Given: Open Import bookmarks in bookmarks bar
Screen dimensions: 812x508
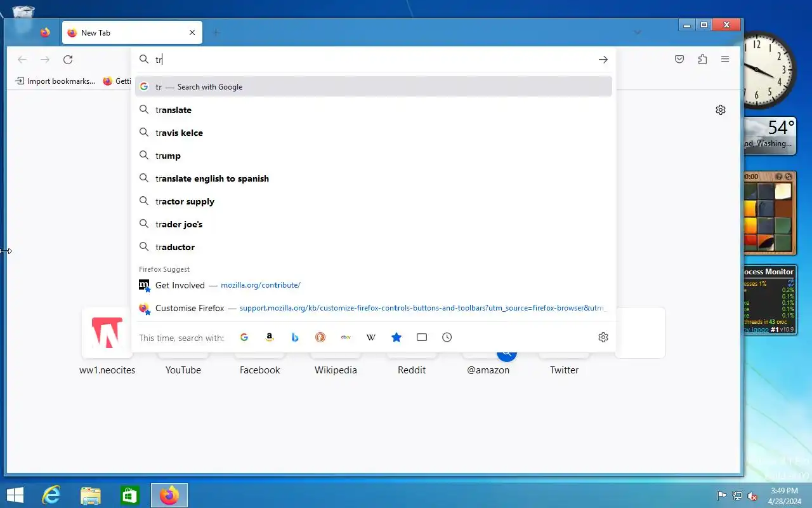Looking at the screenshot, I should tap(55, 81).
